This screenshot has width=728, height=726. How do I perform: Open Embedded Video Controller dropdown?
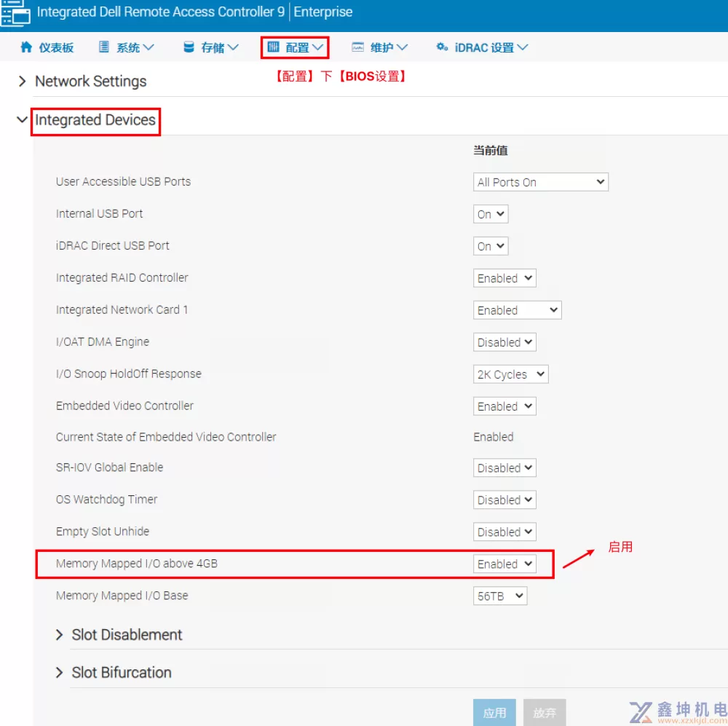click(x=505, y=406)
